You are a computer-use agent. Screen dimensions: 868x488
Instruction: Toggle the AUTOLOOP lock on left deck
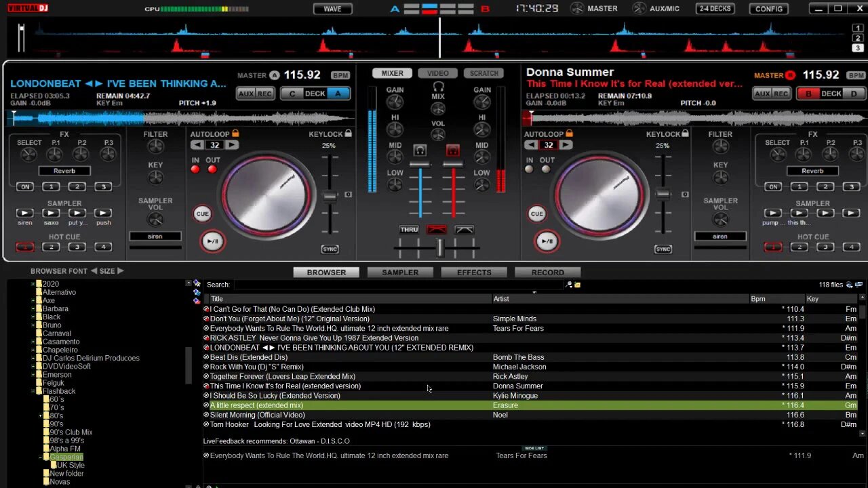[x=235, y=134]
